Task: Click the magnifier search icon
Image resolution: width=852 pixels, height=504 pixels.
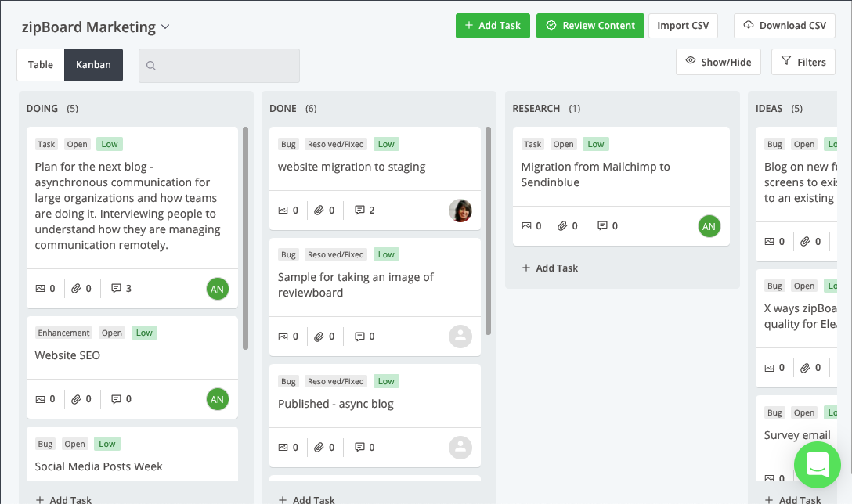Action: (x=151, y=66)
